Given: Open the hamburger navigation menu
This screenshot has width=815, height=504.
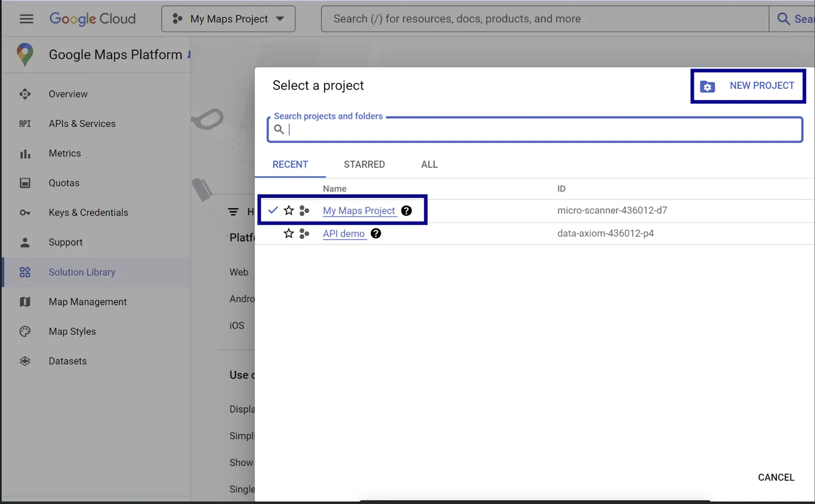Looking at the screenshot, I should coord(26,19).
